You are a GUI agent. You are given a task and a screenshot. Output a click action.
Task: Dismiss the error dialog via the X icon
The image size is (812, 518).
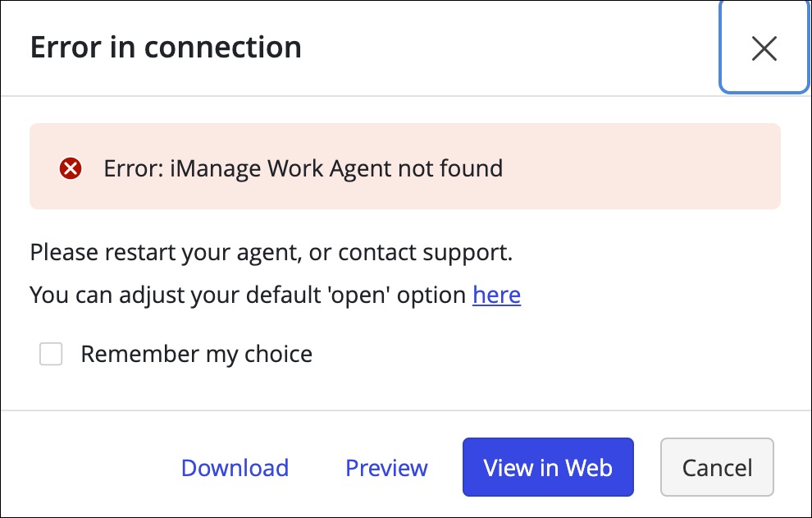(x=764, y=48)
